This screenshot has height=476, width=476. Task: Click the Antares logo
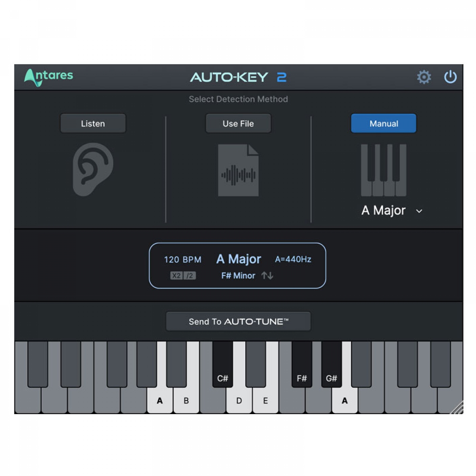point(48,77)
